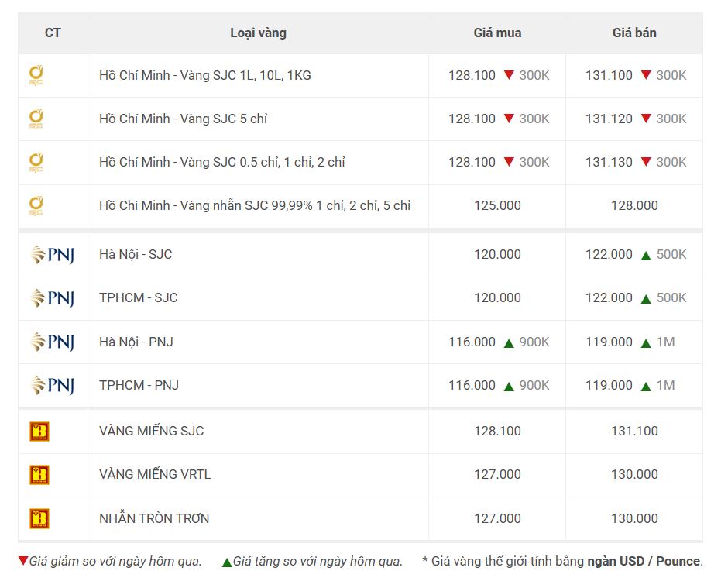
Task: Click green up arrow beside Hà Nội - SJC 500K
Action: 646,255
